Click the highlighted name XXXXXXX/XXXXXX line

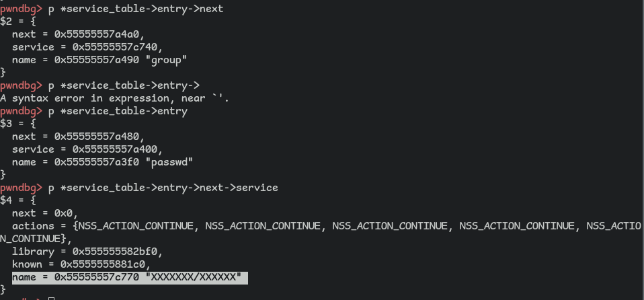click(130, 277)
